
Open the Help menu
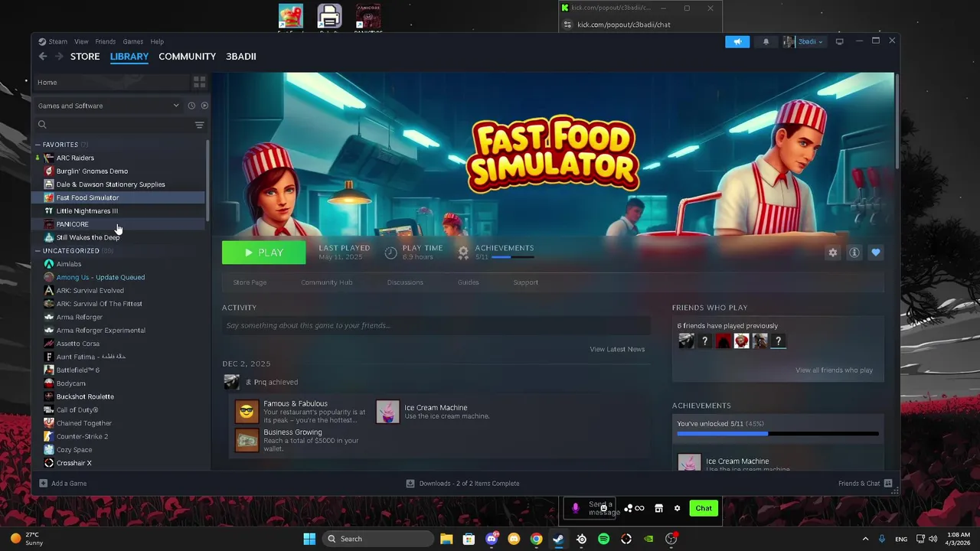pyautogui.click(x=157, y=41)
